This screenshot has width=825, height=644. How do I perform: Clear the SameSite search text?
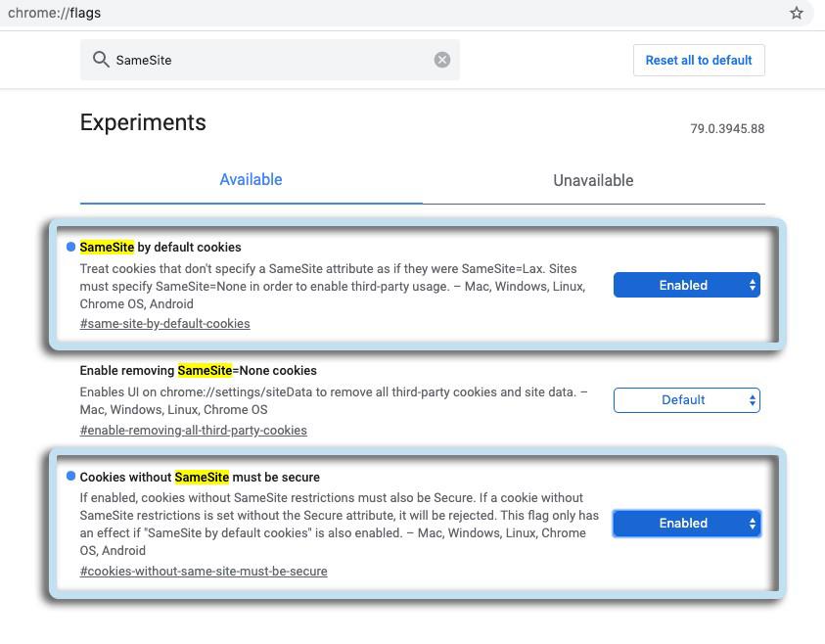pyautogui.click(x=442, y=60)
